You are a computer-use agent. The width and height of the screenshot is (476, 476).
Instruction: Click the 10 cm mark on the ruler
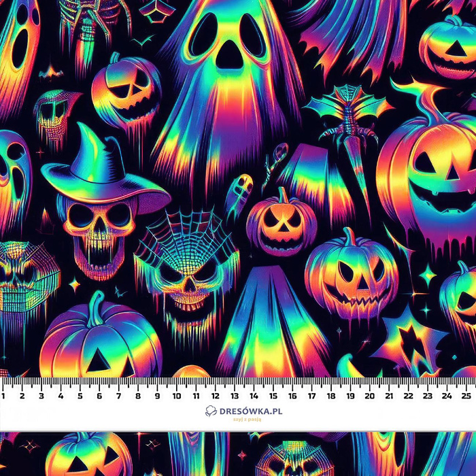click(177, 395)
